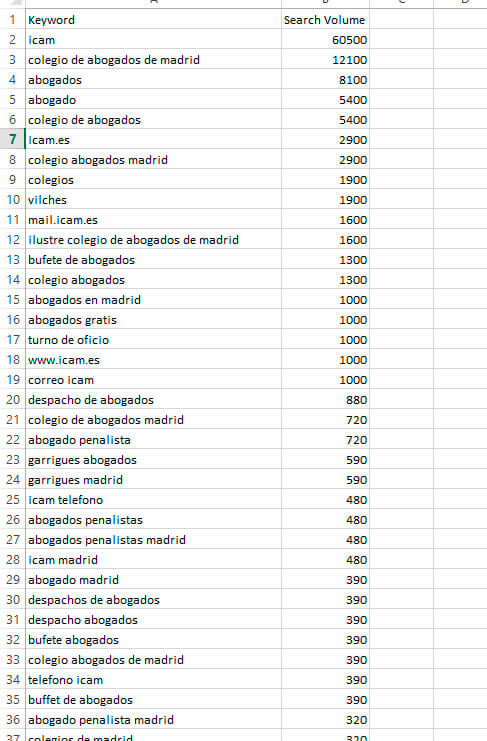Click the 'despacho abogados' cell in row 31
The width and height of the screenshot is (487, 741).
153,620
